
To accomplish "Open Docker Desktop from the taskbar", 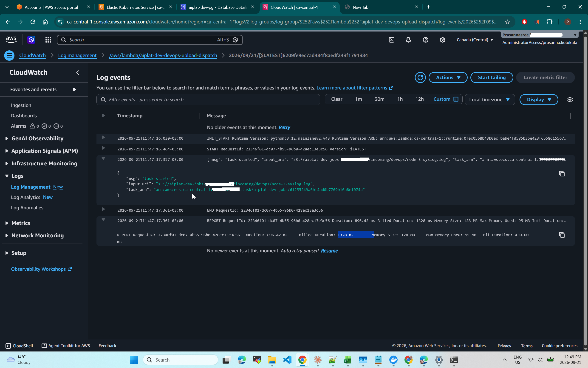I will click(x=393, y=360).
